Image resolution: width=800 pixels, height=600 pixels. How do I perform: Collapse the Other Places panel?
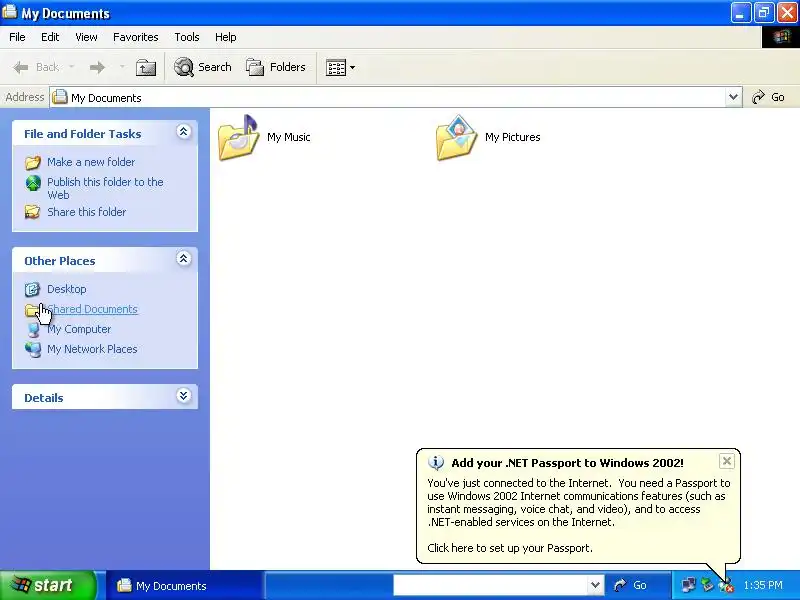(x=184, y=259)
